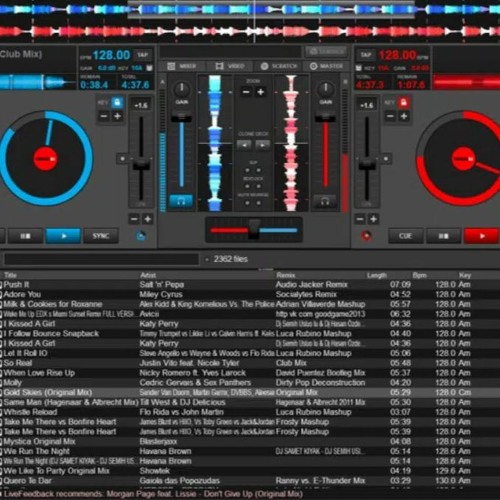Sort tracks by Length column header

click(x=377, y=275)
